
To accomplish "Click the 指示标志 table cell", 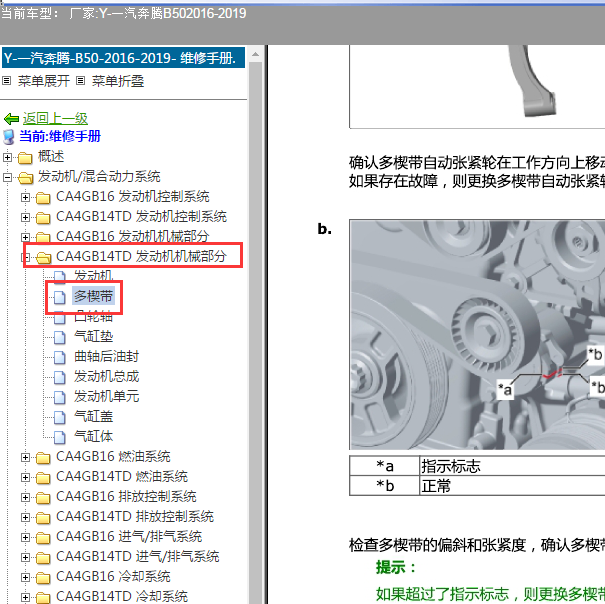I will [512, 465].
